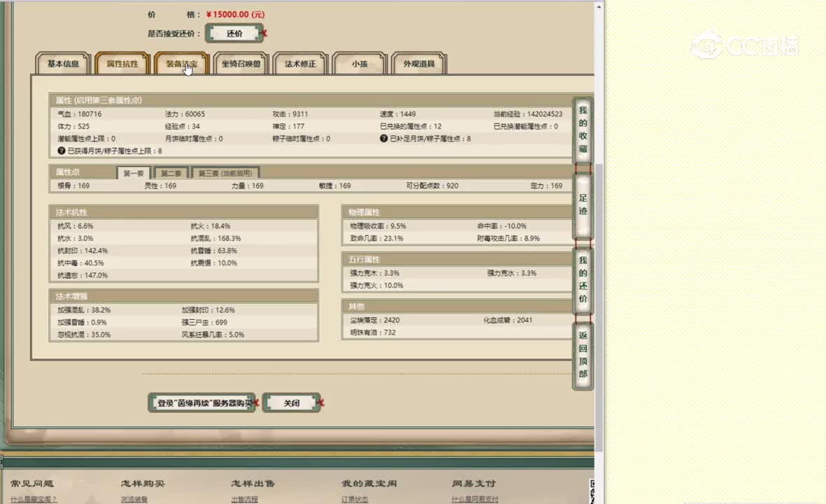Open the 法术修正 tab
This screenshot has width=826, height=504.
click(x=300, y=64)
